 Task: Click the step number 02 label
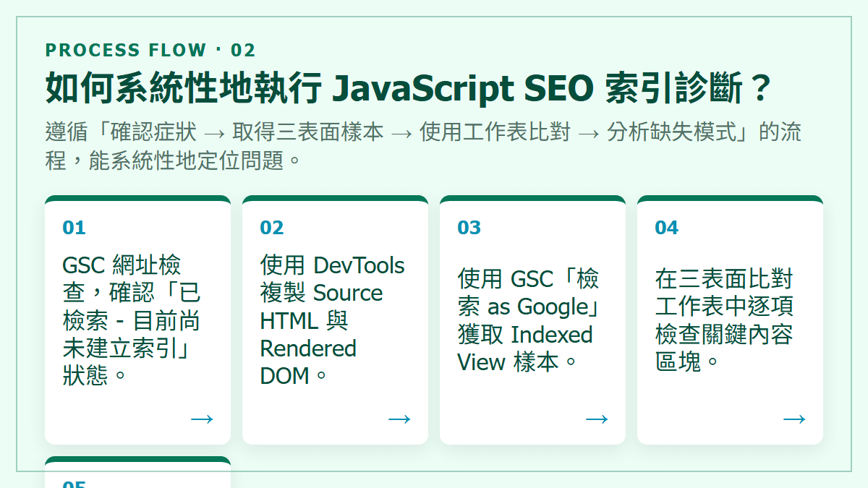[271, 228]
